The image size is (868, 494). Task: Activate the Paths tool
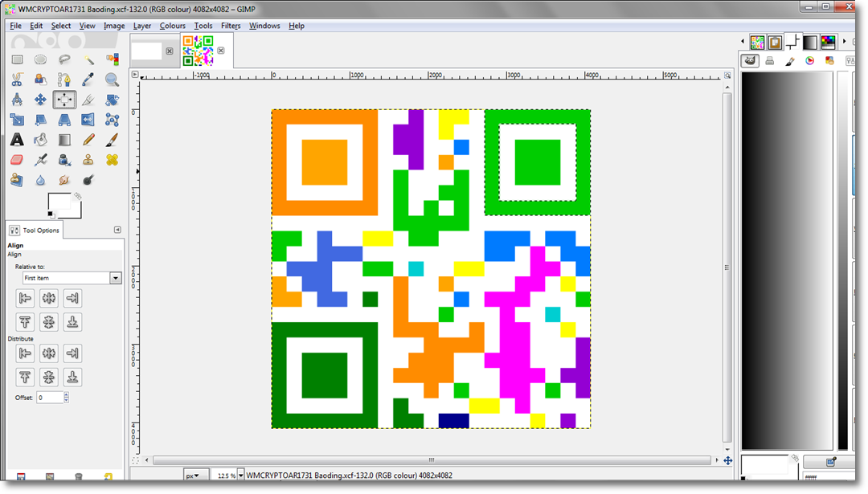tap(64, 80)
